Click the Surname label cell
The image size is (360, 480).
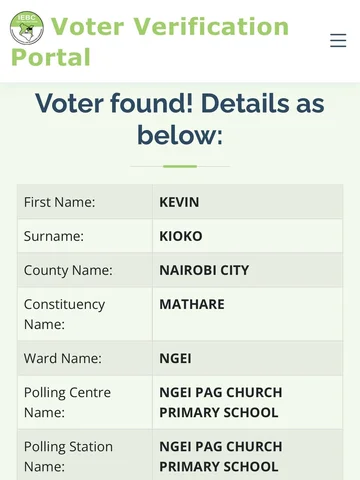pyautogui.click(x=85, y=236)
